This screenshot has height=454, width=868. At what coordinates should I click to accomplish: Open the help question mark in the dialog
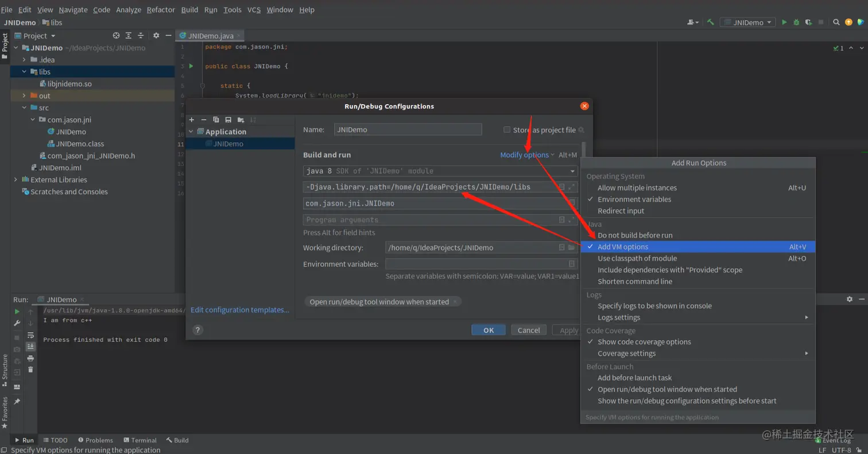(197, 330)
